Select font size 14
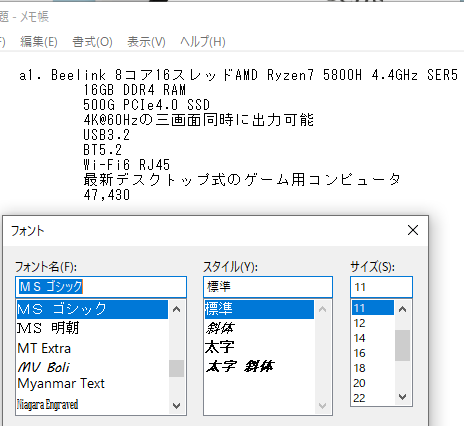Screen dimensions: 464x426 coord(373,338)
